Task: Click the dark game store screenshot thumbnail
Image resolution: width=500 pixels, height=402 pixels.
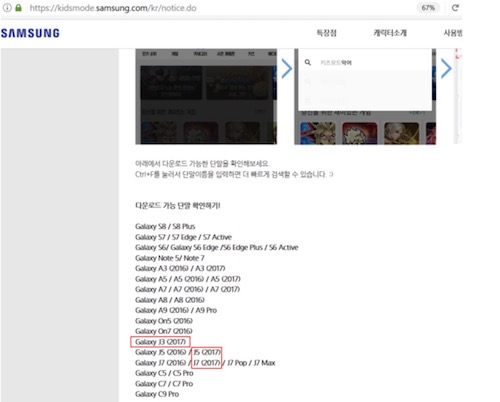Action: 206,96
